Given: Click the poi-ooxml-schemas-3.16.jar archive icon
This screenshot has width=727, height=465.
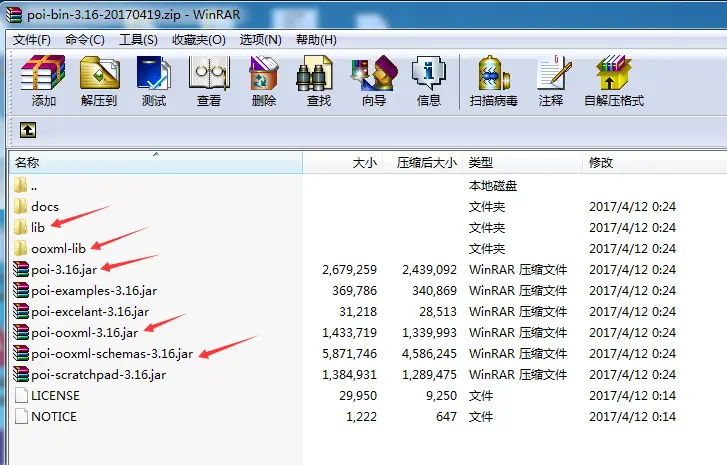Looking at the screenshot, I should click(x=21, y=353).
